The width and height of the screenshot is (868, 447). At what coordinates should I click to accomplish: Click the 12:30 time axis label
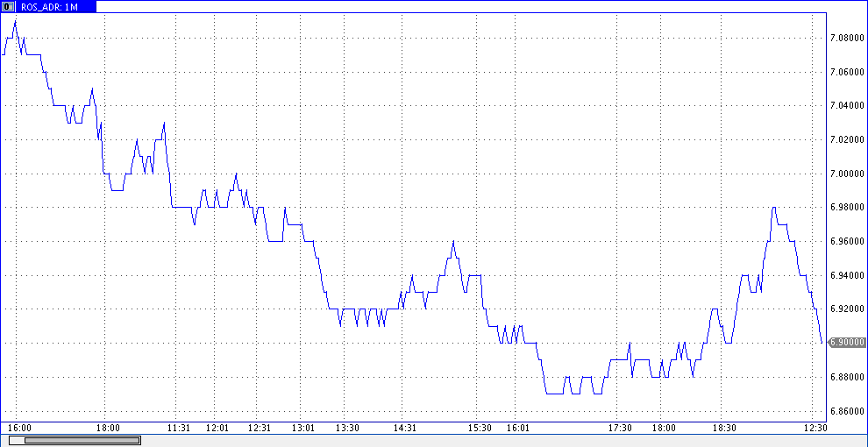click(x=815, y=429)
